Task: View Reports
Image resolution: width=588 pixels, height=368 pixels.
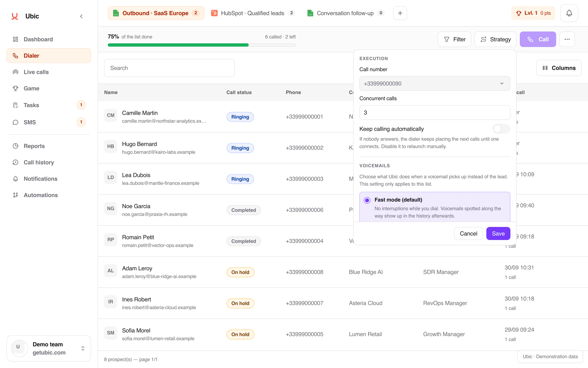Action: coord(49,146)
